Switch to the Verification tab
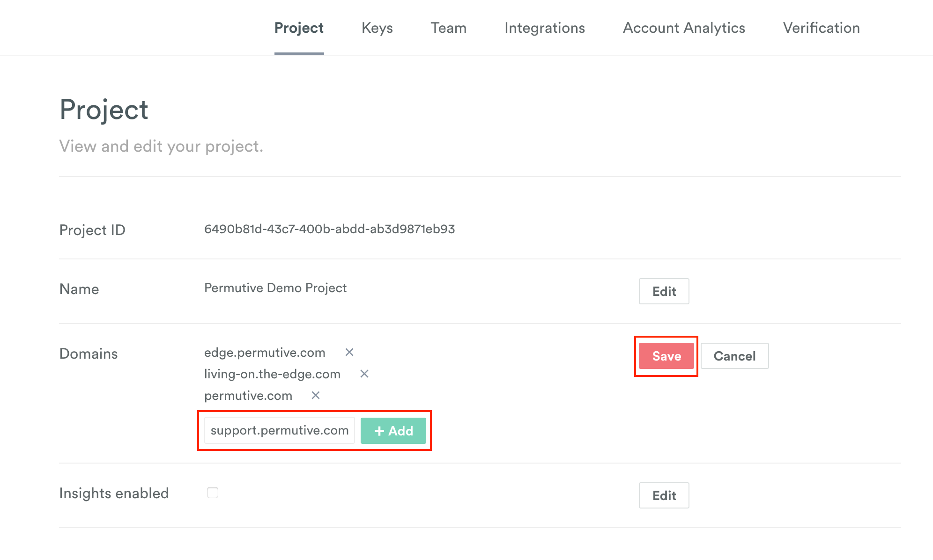Screen dimensions: 933x560 pyautogui.click(x=822, y=28)
